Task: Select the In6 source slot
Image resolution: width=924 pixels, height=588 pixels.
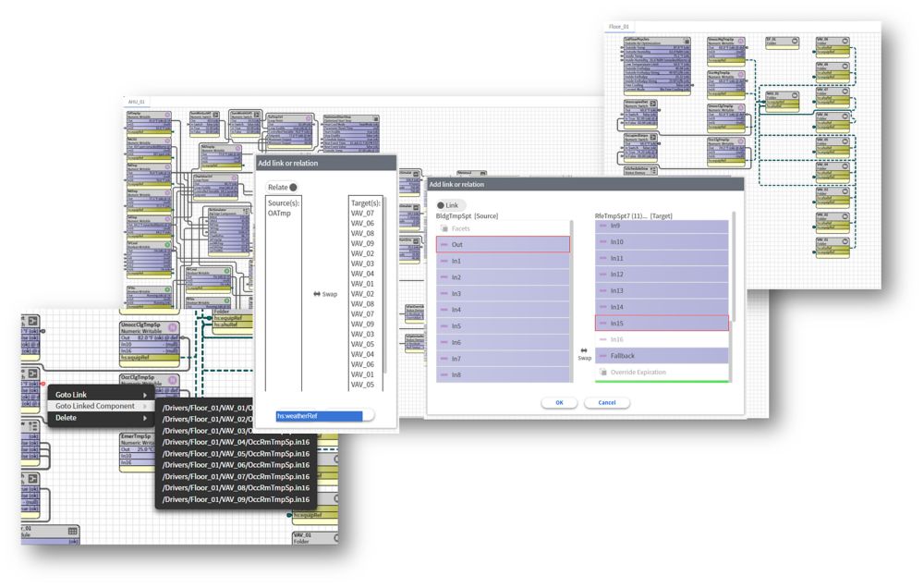Action: pos(504,342)
